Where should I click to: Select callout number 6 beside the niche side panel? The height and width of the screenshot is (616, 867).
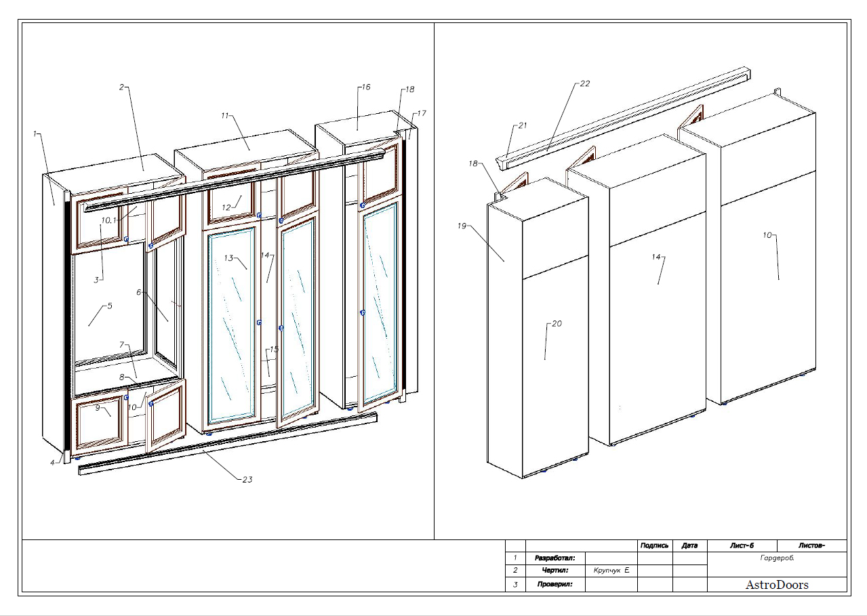[138, 293]
